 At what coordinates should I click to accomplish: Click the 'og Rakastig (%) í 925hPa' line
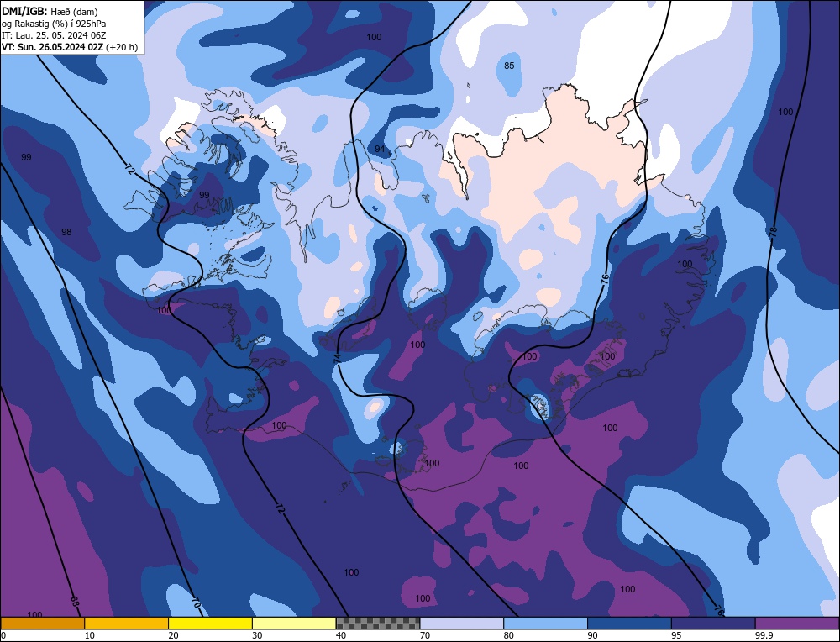[54, 24]
